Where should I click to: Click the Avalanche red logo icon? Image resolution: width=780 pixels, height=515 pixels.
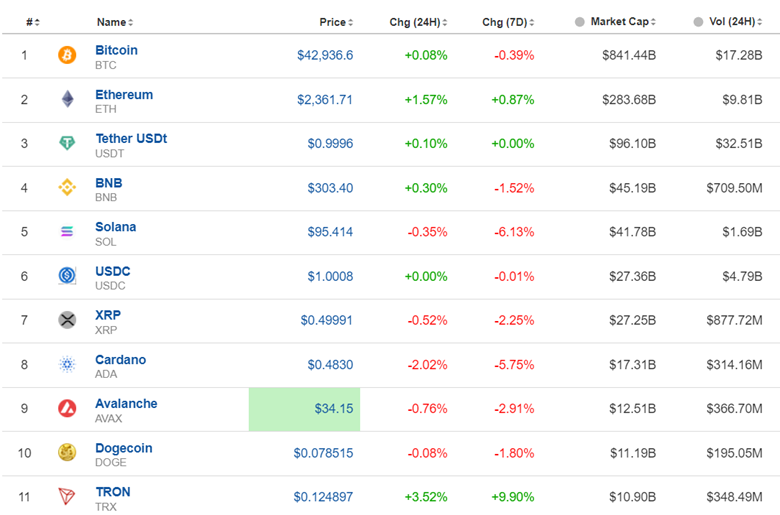(x=67, y=409)
